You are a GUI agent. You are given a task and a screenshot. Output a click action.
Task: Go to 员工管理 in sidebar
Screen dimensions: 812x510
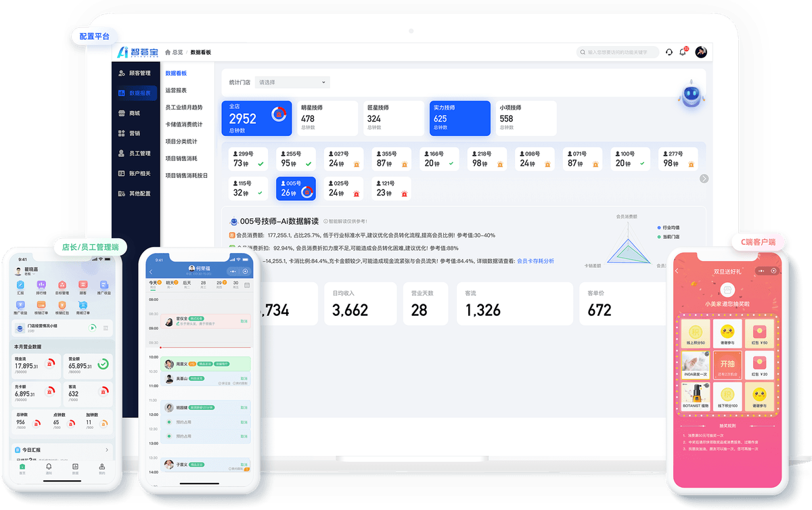(135, 154)
